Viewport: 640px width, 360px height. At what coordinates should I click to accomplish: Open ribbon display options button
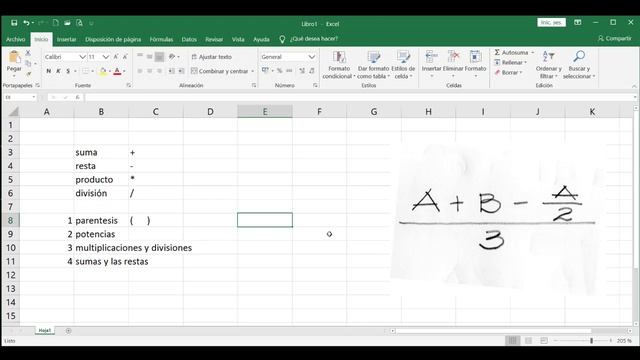click(x=578, y=22)
